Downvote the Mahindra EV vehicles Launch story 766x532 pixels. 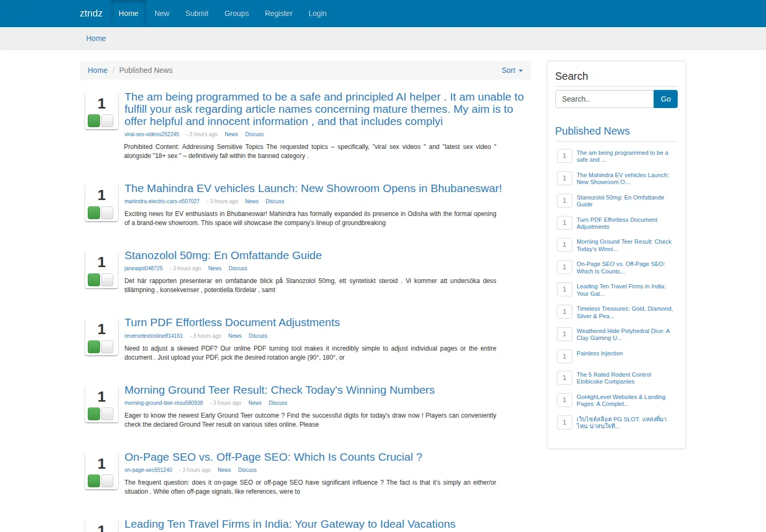click(x=107, y=213)
